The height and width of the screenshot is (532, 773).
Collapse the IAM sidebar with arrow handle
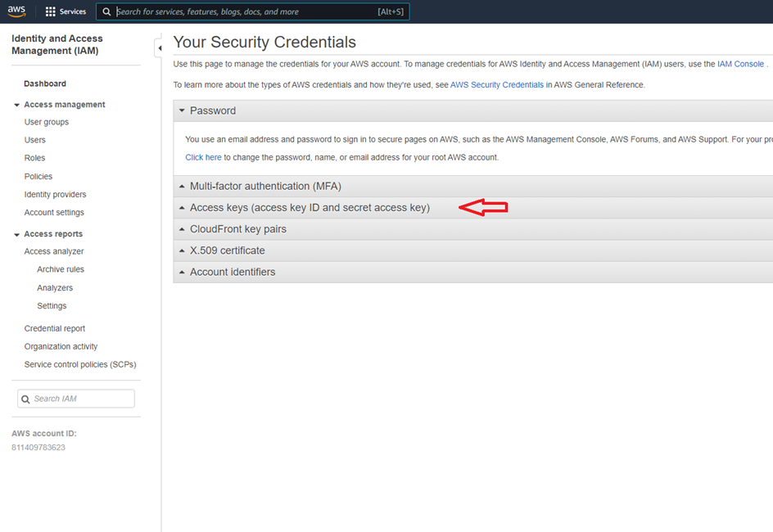[159, 48]
